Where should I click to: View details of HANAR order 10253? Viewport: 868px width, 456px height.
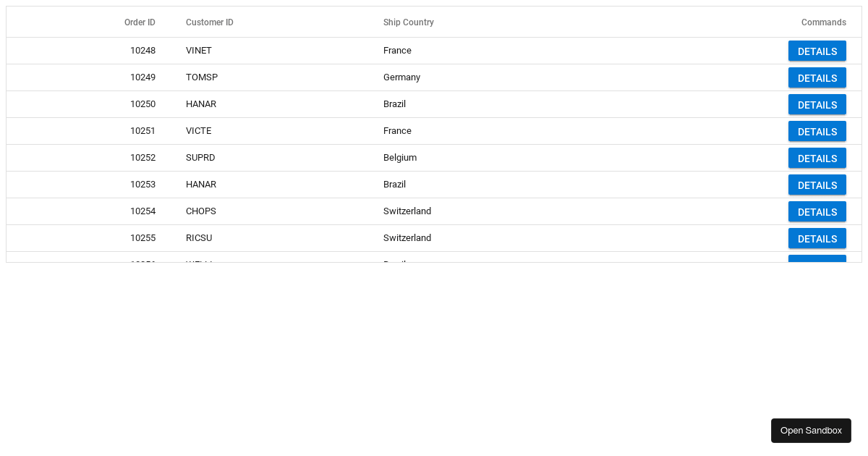(817, 185)
